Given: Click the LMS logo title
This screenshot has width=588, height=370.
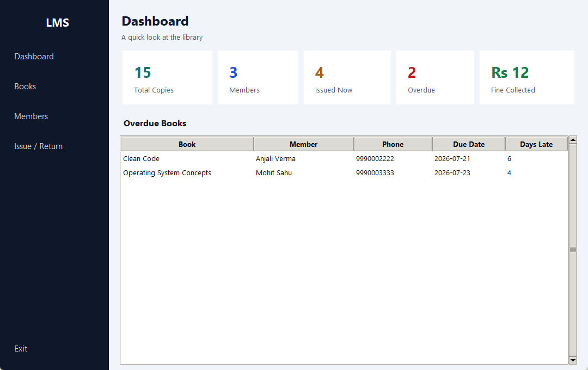Looking at the screenshot, I should point(57,23).
